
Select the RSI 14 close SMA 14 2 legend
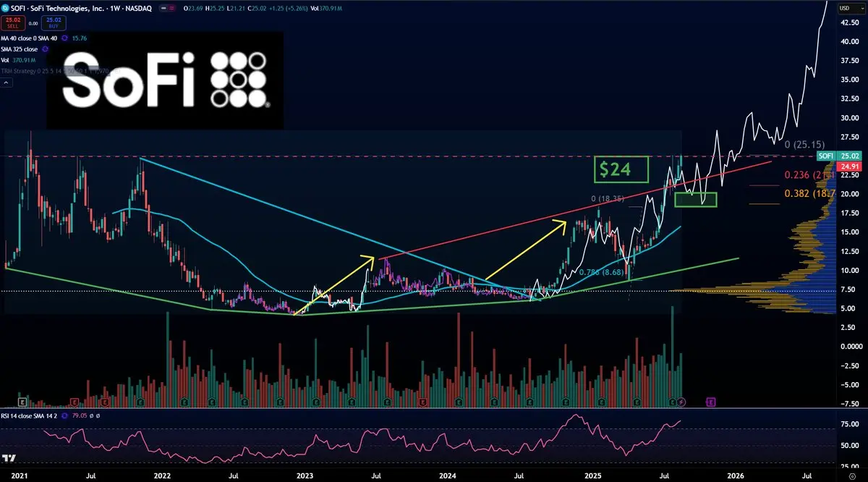coord(29,415)
